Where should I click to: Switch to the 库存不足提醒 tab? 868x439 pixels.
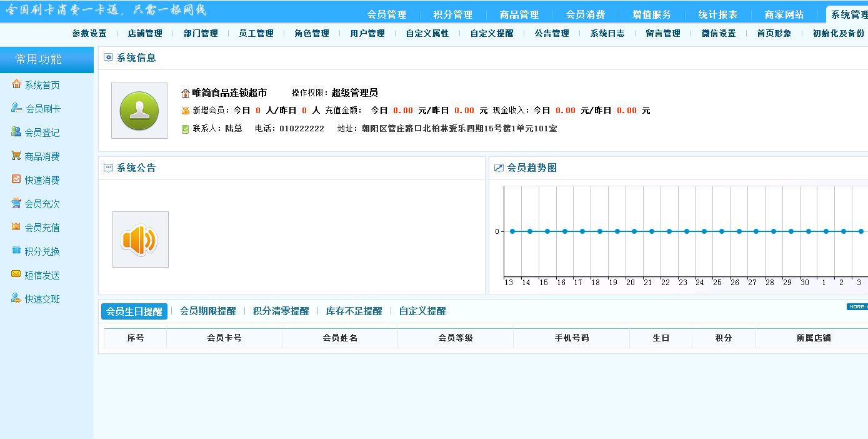[x=354, y=311]
